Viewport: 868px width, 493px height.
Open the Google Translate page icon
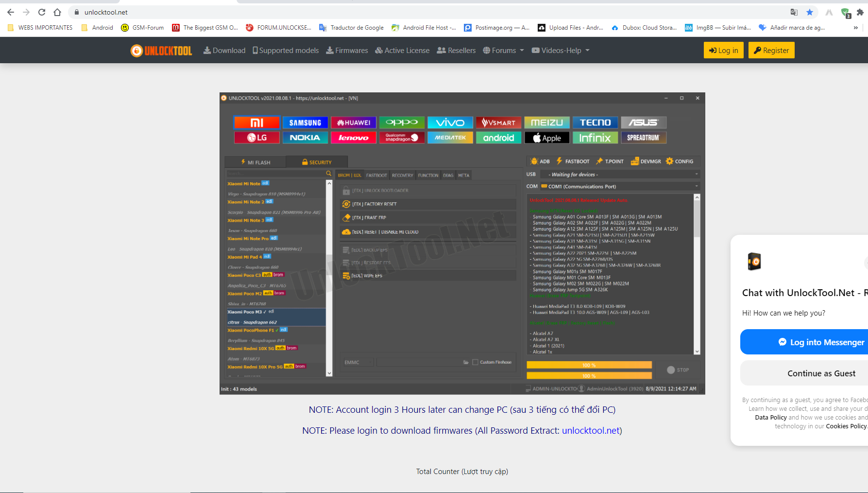click(794, 12)
